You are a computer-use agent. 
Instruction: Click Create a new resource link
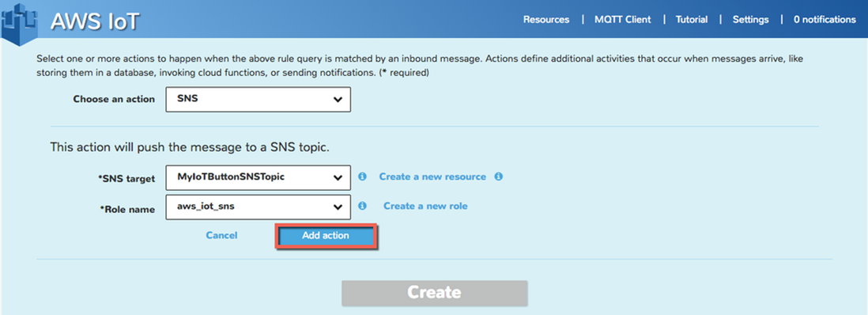click(432, 176)
